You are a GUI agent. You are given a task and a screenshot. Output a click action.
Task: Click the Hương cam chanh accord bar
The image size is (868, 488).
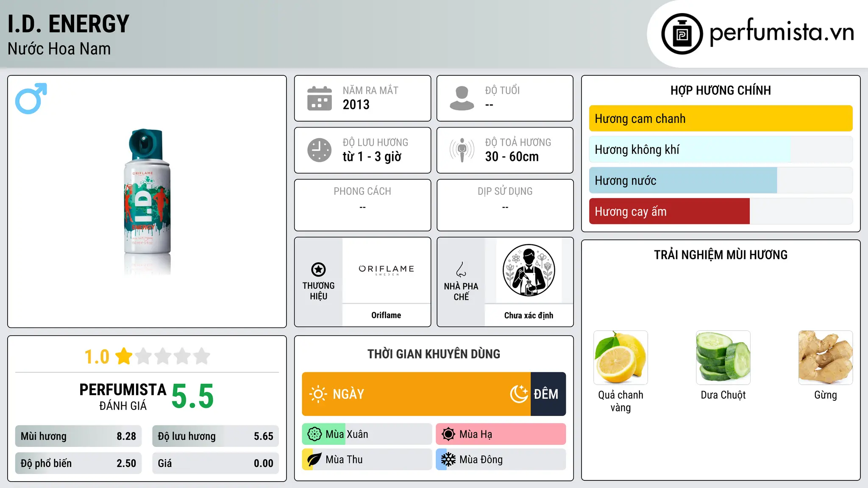721,119
